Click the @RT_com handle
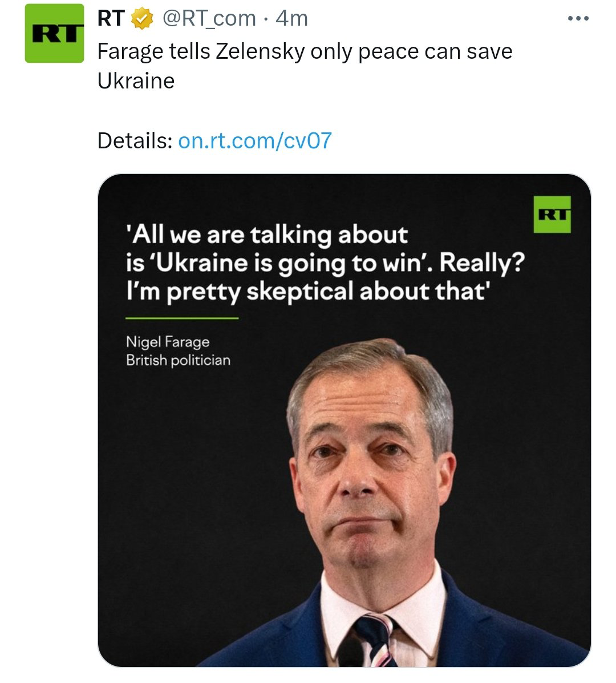Viewport: 616px width, 683px height. tap(209, 19)
